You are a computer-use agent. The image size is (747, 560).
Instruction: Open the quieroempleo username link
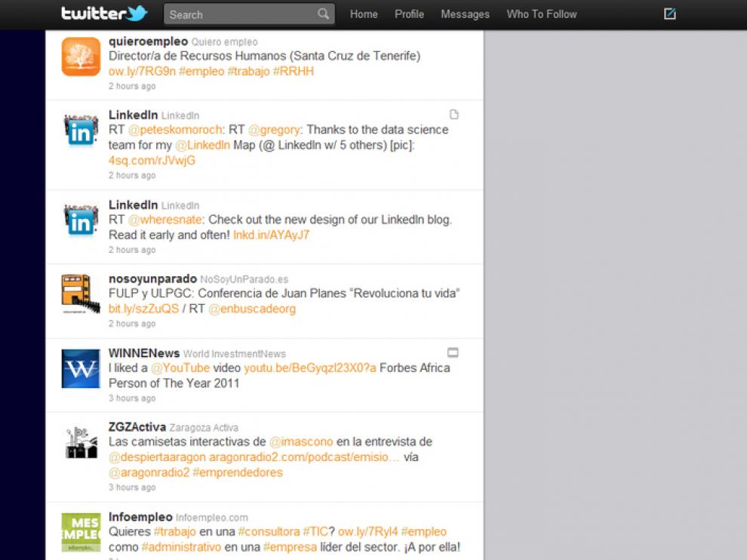[x=148, y=42]
